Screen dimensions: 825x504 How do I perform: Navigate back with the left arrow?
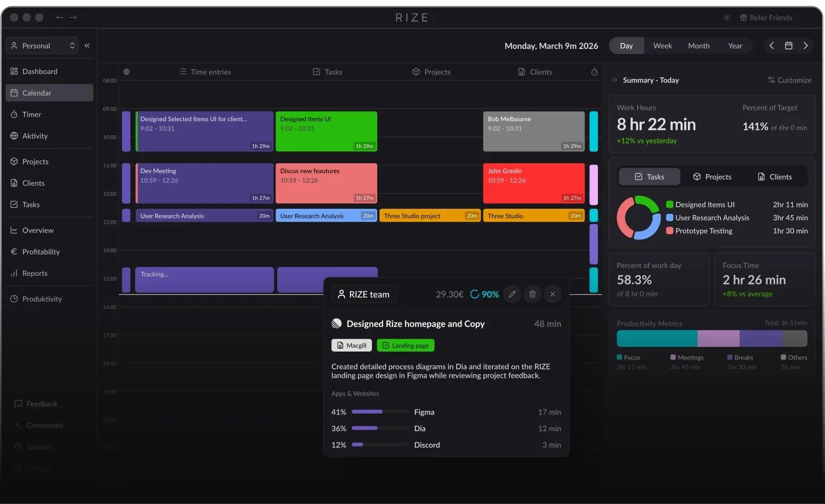coord(60,18)
